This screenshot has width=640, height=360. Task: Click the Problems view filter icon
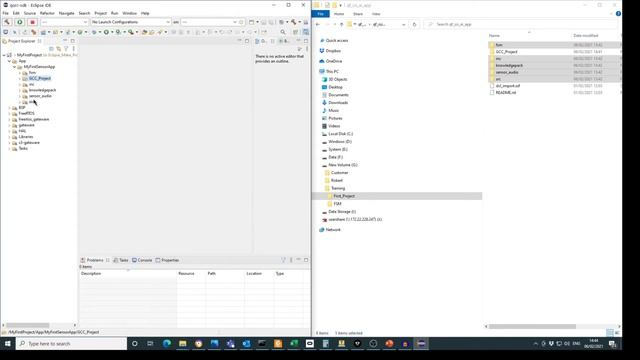click(x=283, y=260)
